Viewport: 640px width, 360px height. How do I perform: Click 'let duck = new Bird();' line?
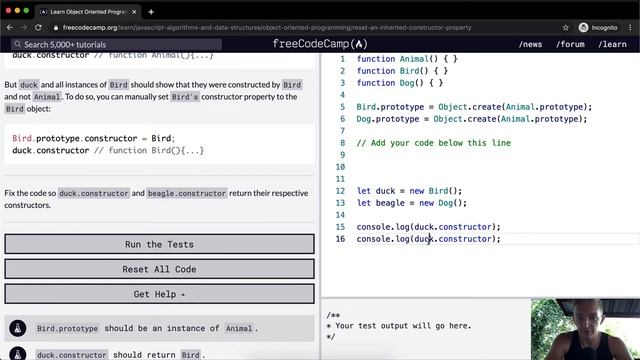[x=409, y=191]
